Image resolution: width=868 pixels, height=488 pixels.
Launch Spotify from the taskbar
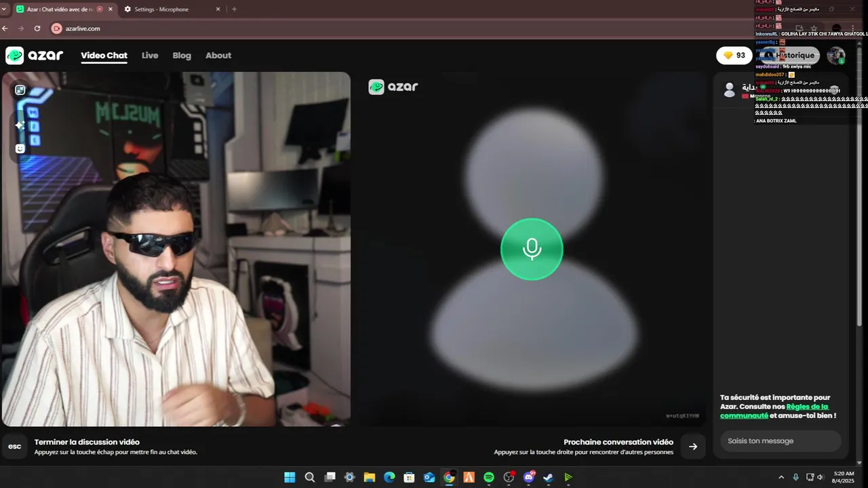click(489, 477)
